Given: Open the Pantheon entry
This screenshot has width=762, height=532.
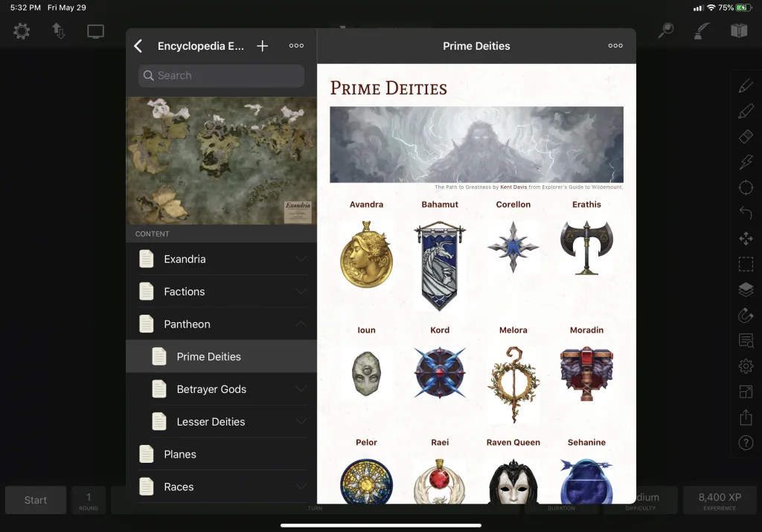Looking at the screenshot, I should pyautogui.click(x=221, y=324).
